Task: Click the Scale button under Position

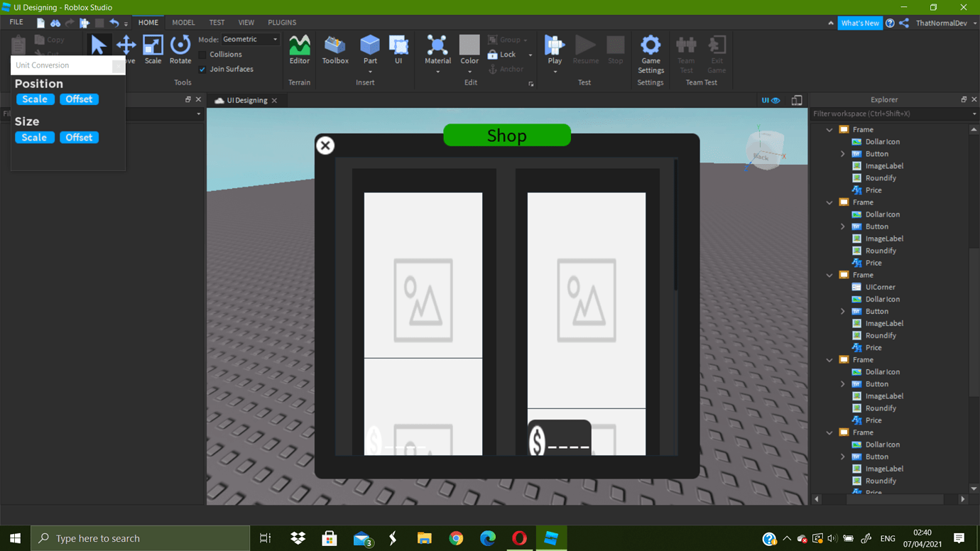Action: 35,99
